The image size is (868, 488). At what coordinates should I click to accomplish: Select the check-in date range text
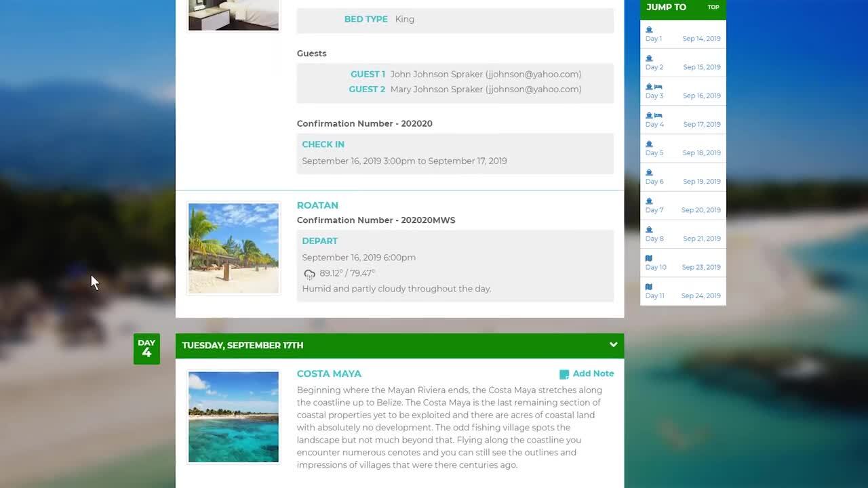click(x=405, y=161)
